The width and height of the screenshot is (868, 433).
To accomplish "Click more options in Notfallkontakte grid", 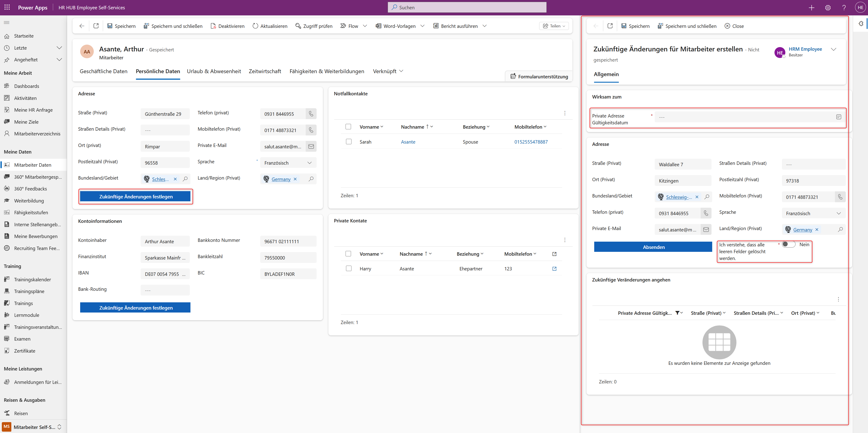I will [565, 113].
